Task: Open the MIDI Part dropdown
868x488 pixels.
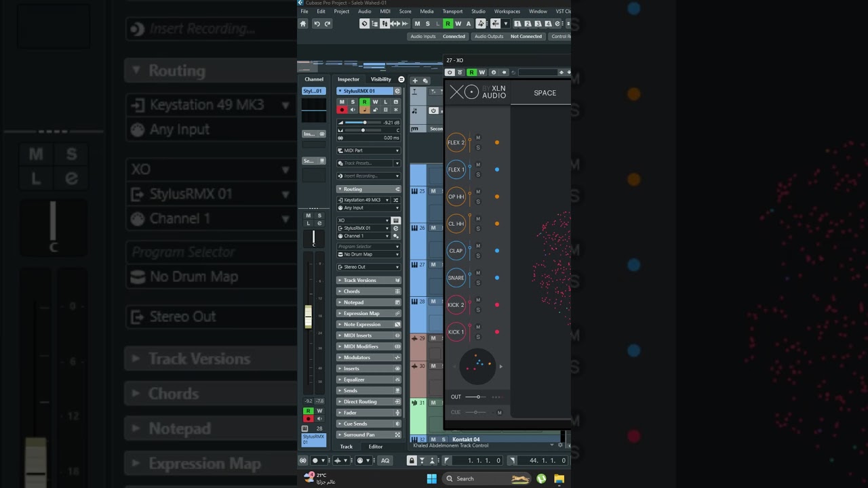Action: [x=369, y=150]
